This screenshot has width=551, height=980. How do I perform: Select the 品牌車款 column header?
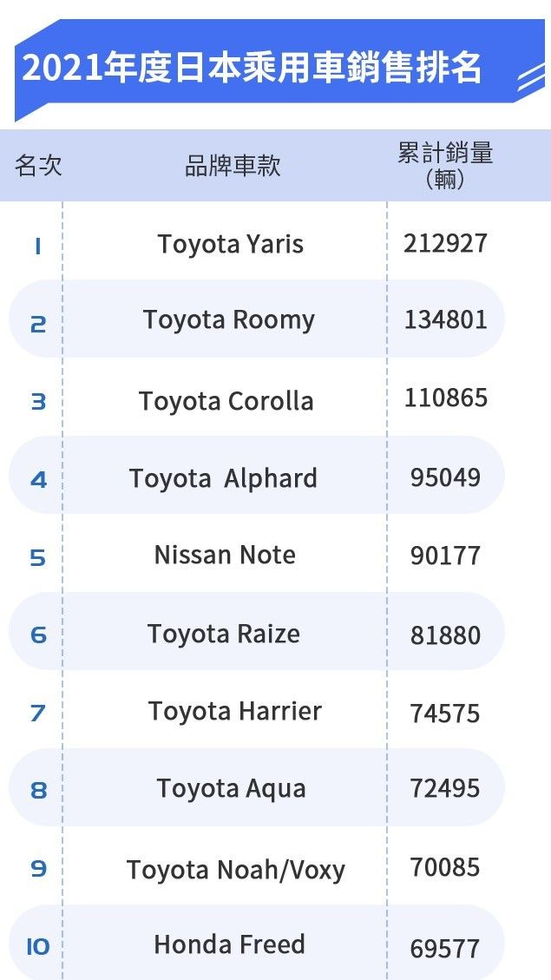click(x=233, y=167)
